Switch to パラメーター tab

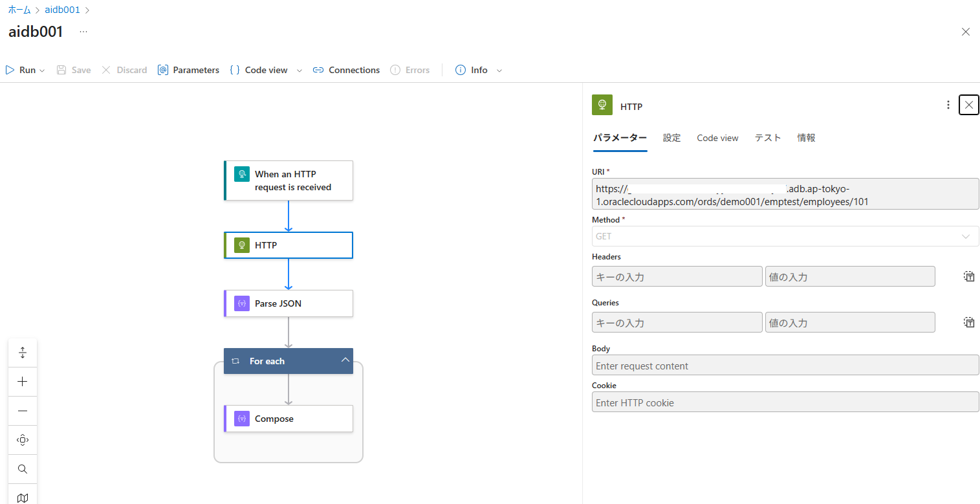click(620, 138)
